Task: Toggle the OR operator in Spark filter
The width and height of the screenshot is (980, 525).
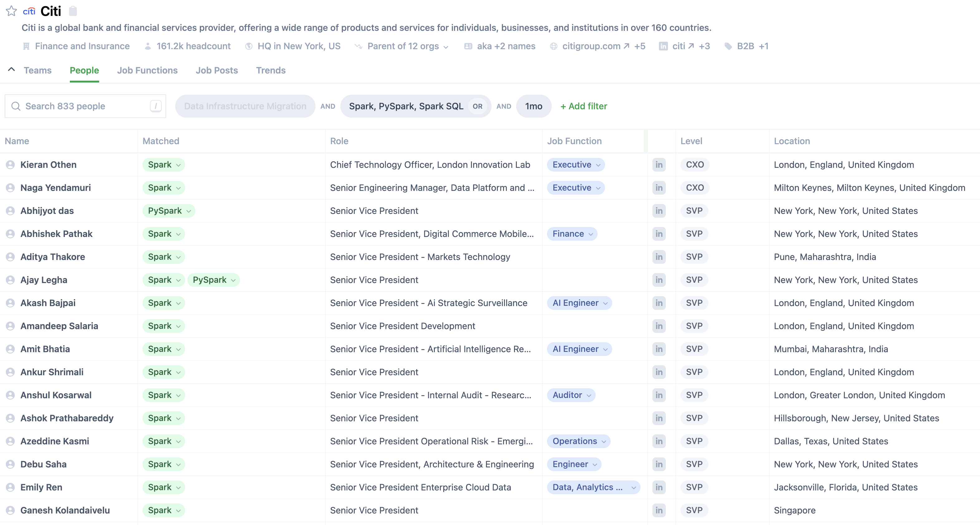Action: [x=477, y=106]
